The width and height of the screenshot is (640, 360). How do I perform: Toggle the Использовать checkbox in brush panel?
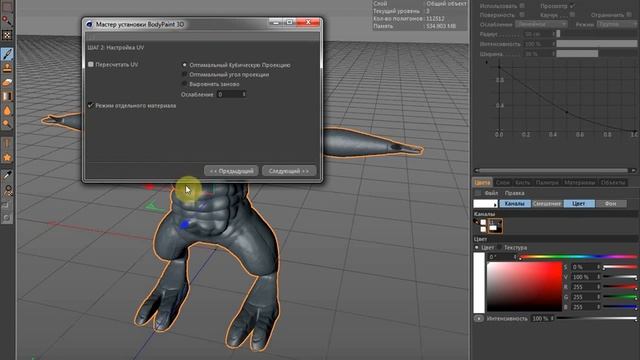522,6
